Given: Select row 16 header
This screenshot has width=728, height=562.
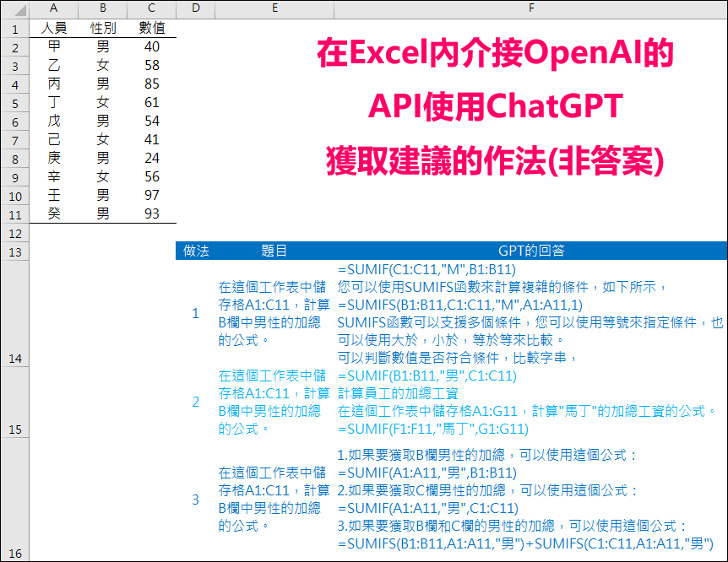Looking at the screenshot, I should point(15,500).
